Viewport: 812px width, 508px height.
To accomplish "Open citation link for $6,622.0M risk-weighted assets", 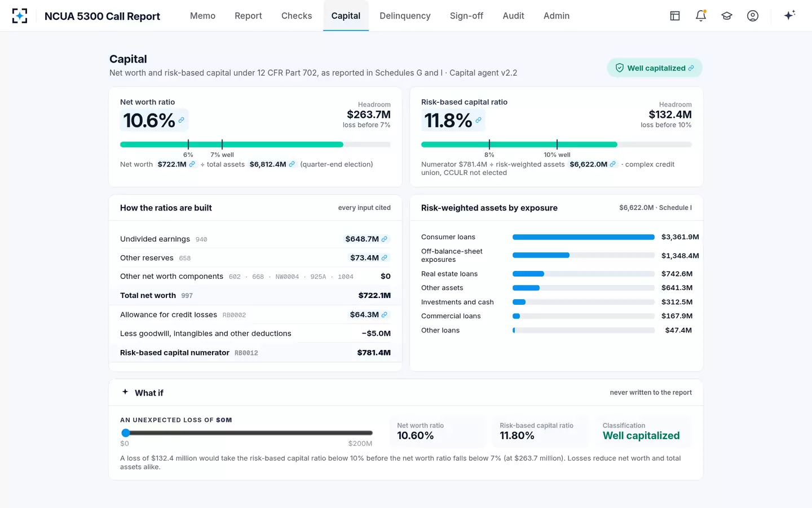I will point(612,164).
